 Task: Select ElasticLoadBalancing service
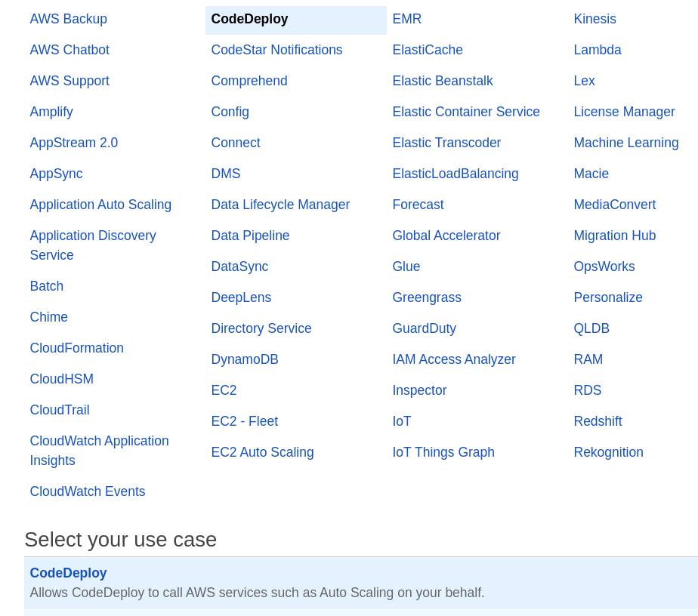click(x=455, y=174)
